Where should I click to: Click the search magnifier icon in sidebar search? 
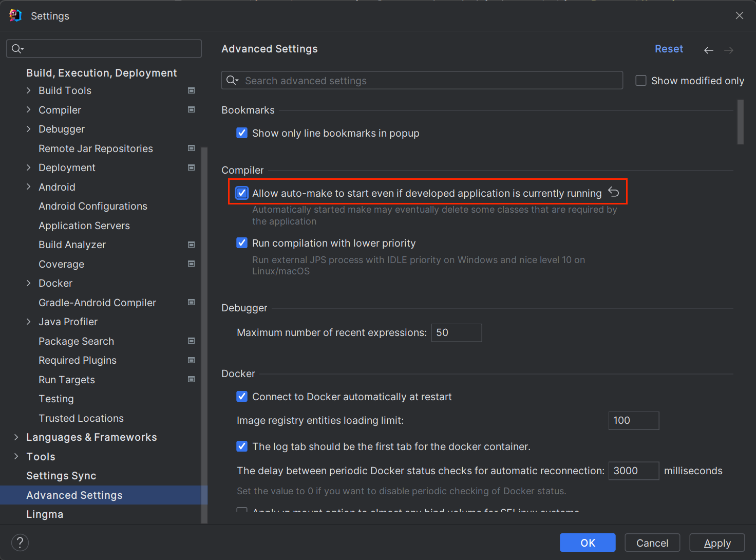tap(17, 49)
